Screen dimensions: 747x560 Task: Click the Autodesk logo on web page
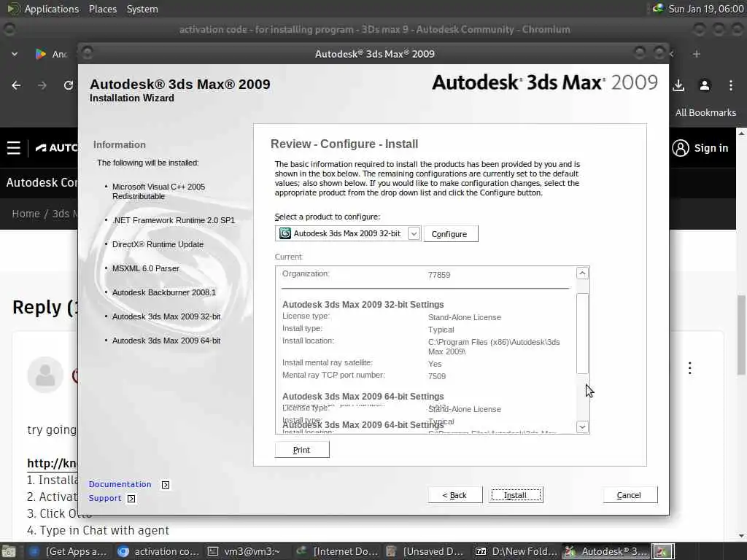click(x=56, y=148)
